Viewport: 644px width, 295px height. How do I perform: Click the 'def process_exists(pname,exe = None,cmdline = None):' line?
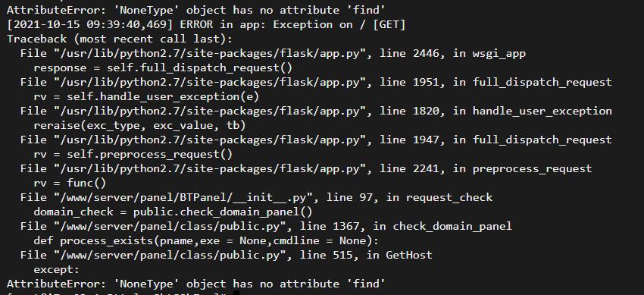[x=206, y=240]
